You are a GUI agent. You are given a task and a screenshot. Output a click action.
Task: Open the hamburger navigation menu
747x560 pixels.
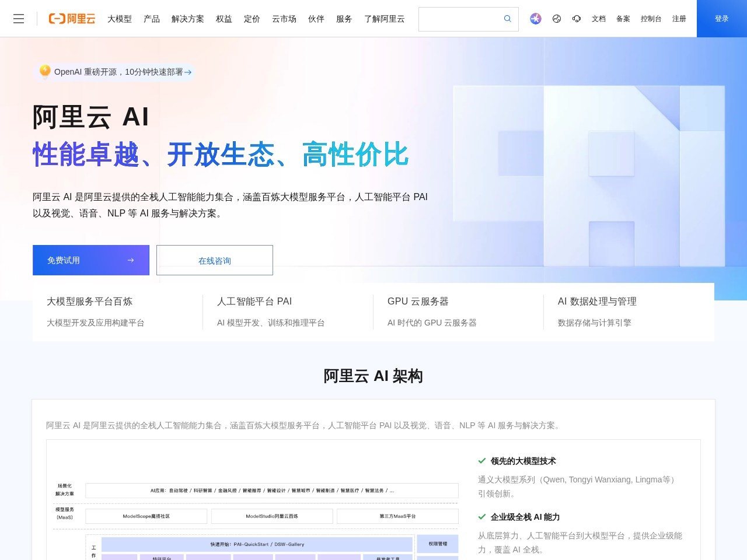(19, 18)
